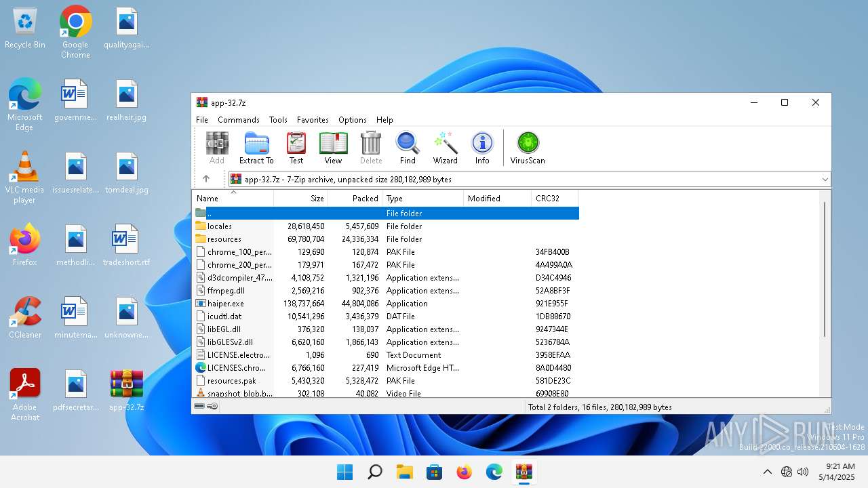Screen dimensions: 868x488
Task: Select app-32.7z archive on desktop
Action: coord(127,391)
